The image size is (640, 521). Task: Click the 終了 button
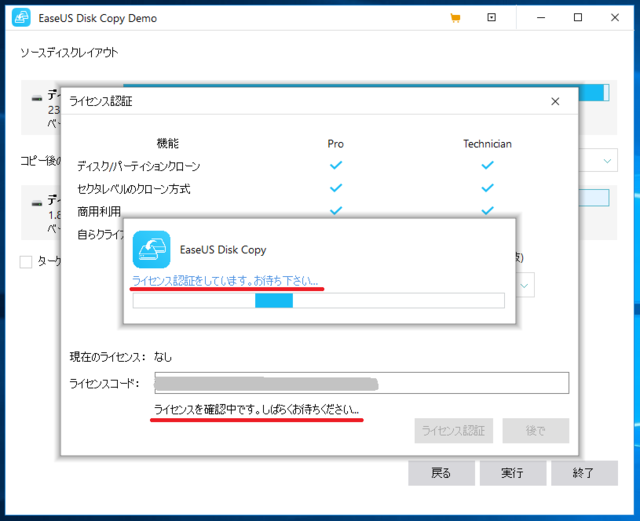584,473
